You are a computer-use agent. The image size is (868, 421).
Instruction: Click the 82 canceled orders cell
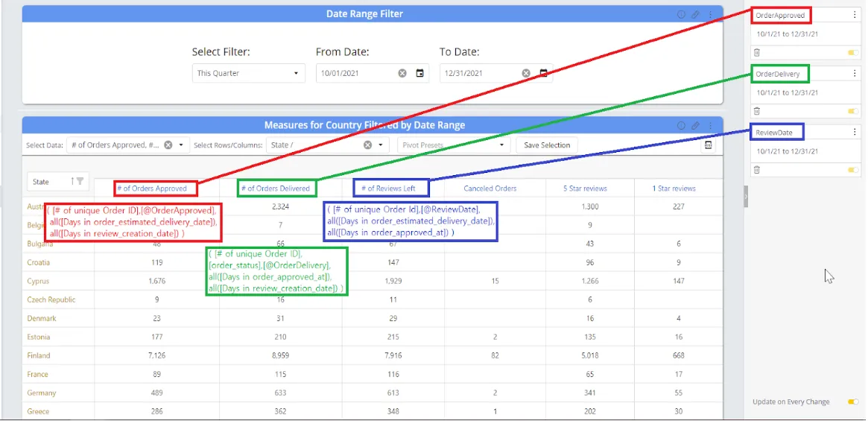coord(495,355)
